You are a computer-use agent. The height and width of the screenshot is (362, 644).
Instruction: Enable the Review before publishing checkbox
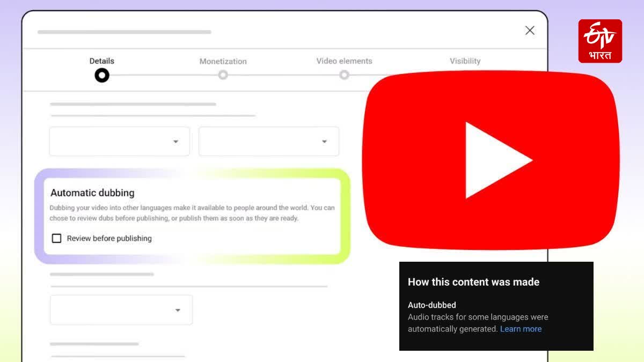click(x=56, y=238)
